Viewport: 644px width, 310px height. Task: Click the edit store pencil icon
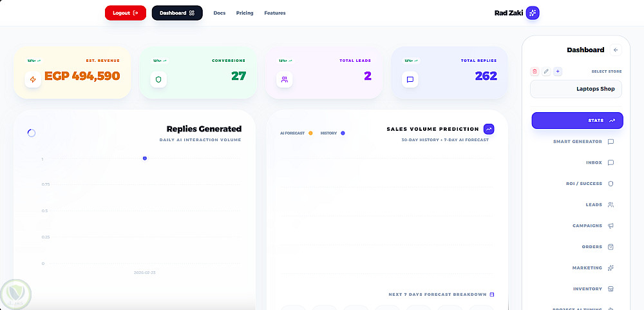coord(546,71)
